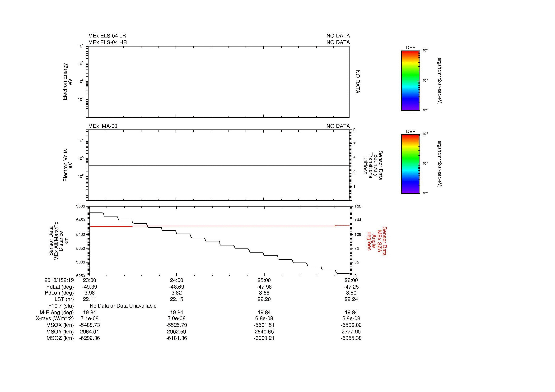Click 'No Data or Data Unavailable' text
555x392 pixels.
pyautogui.click(x=123, y=306)
